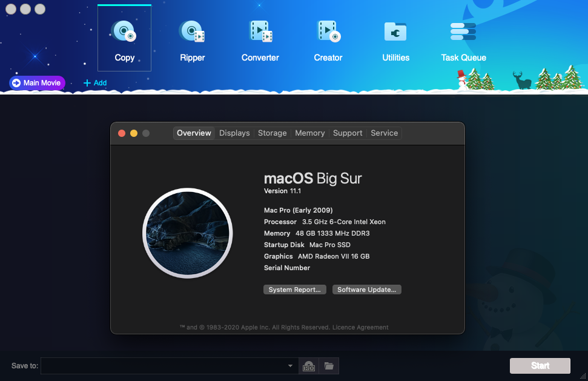Viewport: 588px width, 381px height.
Task: Open the Support tab
Action: (x=348, y=133)
